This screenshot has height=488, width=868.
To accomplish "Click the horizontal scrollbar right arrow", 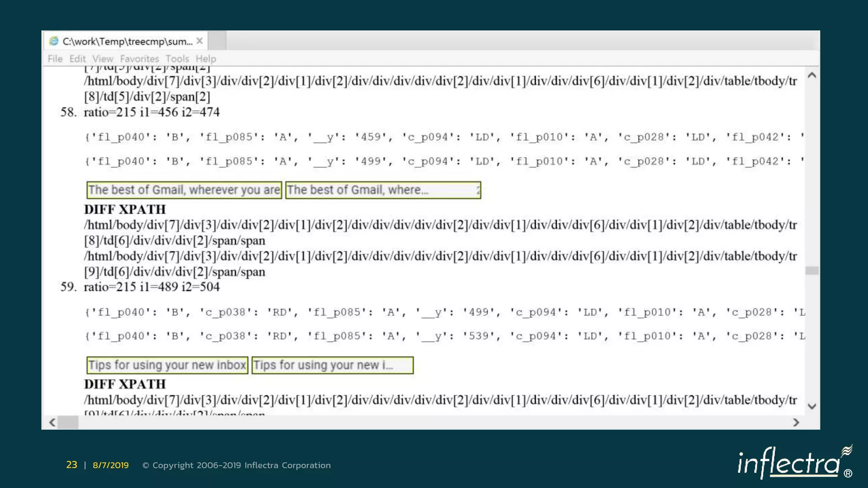I will click(796, 422).
